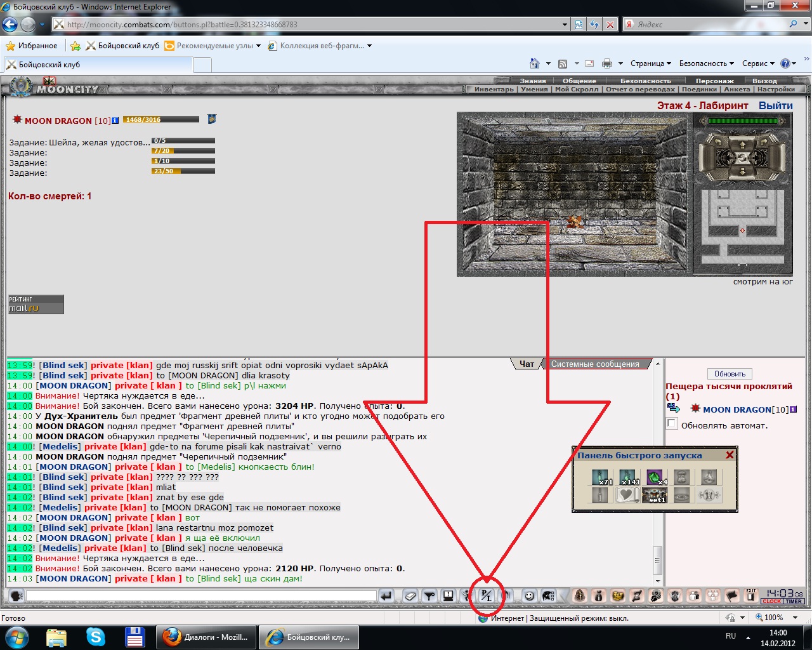
Task: Click the rating mail.ru banner
Action: coord(36,304)
